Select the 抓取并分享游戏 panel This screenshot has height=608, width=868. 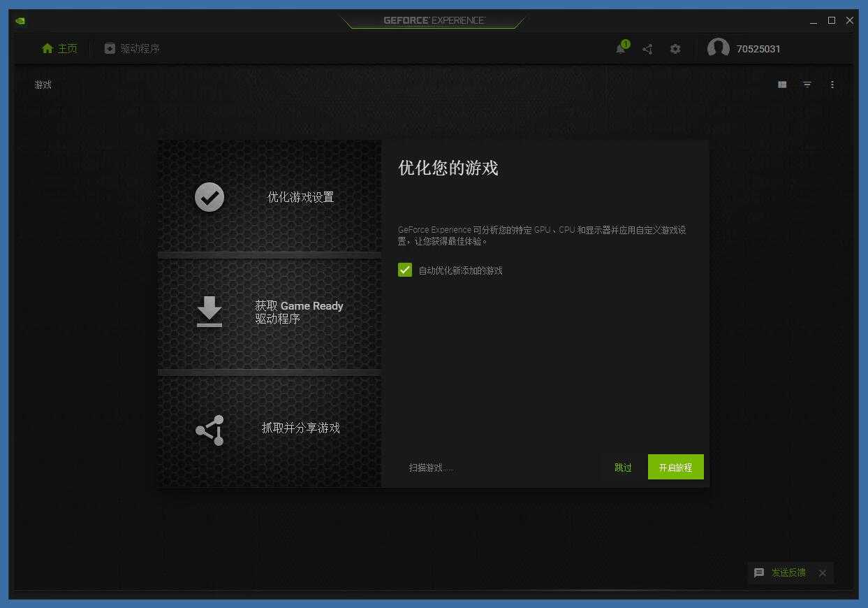(x=270, y=431)
